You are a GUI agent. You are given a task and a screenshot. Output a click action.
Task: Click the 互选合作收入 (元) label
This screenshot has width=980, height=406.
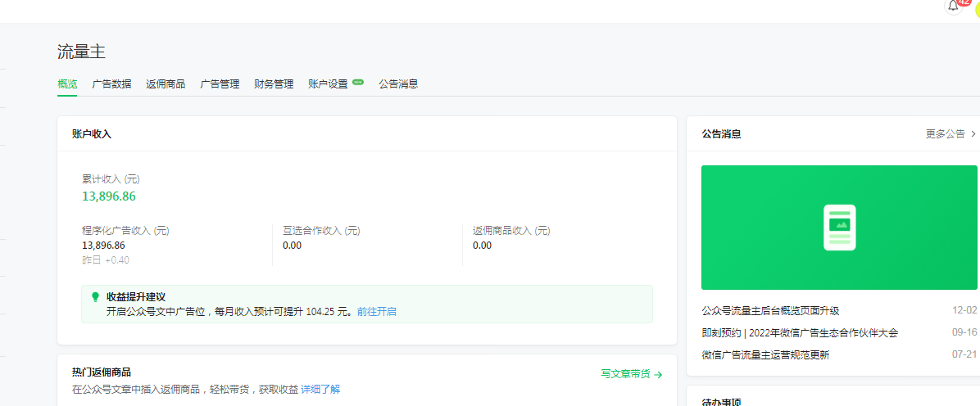coord(321,231)
